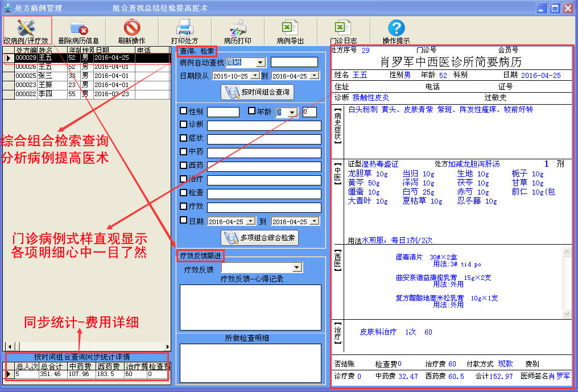Click the 症状 search text field
The image size is (578, 392).
[264, 139]
